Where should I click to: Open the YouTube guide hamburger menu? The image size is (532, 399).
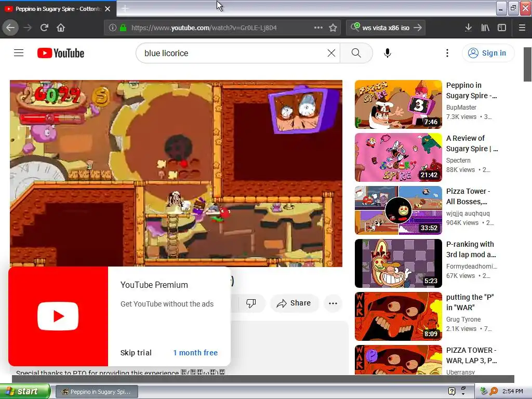click(19, 53)
